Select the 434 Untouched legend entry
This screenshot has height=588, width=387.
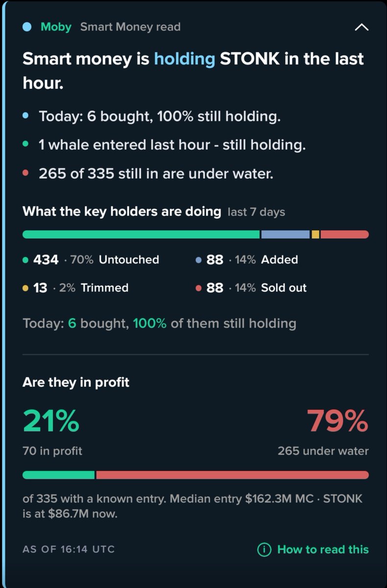[91, 260]
